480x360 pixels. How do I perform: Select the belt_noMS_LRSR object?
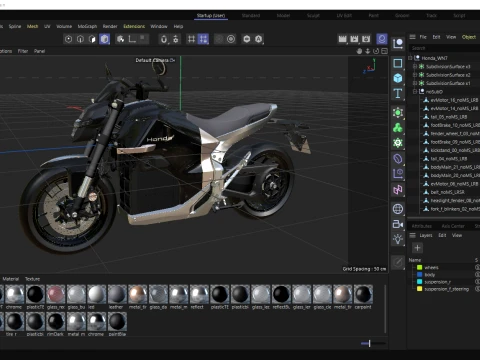pyautogui.click(x=447, y=192)
